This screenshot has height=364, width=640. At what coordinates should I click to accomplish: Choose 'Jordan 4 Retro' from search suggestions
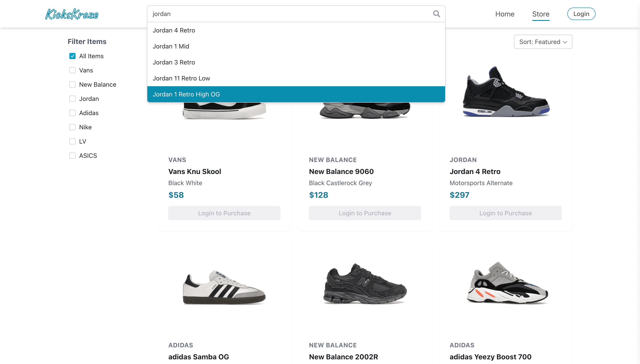(x=174, y=30)
